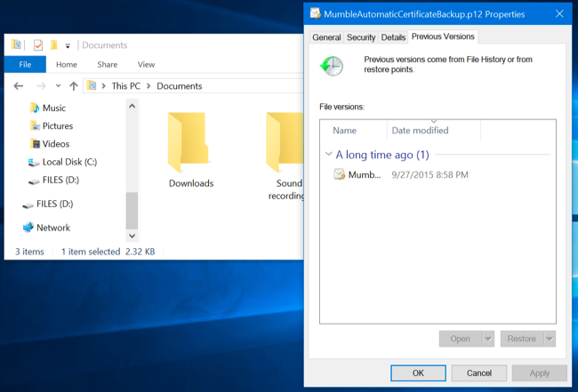The width and height of the screenshot is (578, 392).
Task: Sort by the Date modified column header
Action: [x=434, y=130]
